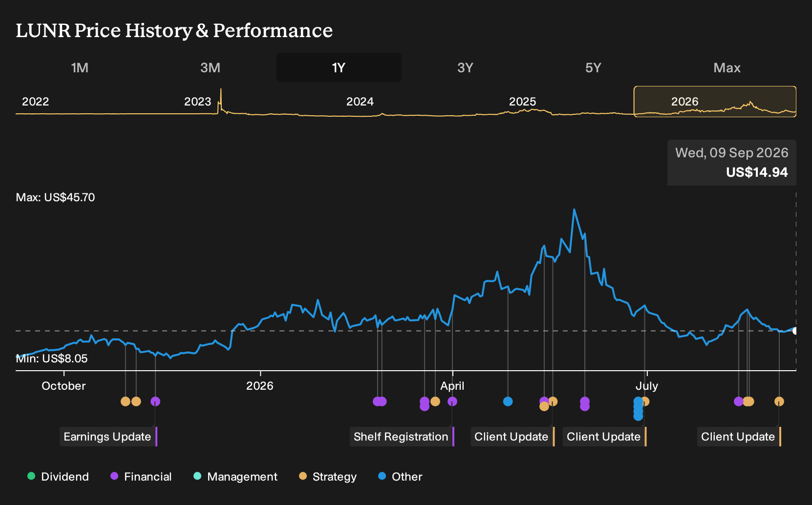
Task: Click the highlighted 2026 range selector in overview
Action: (x=715, y=102)
